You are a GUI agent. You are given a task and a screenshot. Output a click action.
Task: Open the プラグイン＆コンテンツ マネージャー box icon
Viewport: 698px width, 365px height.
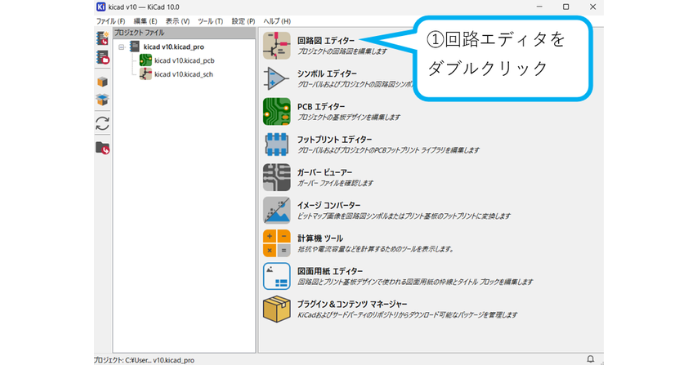[276, 309]
